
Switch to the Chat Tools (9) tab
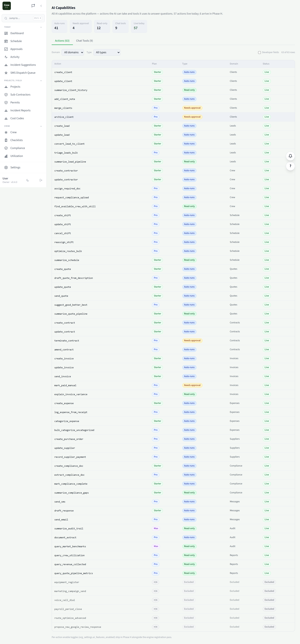(x=85, y=41)
